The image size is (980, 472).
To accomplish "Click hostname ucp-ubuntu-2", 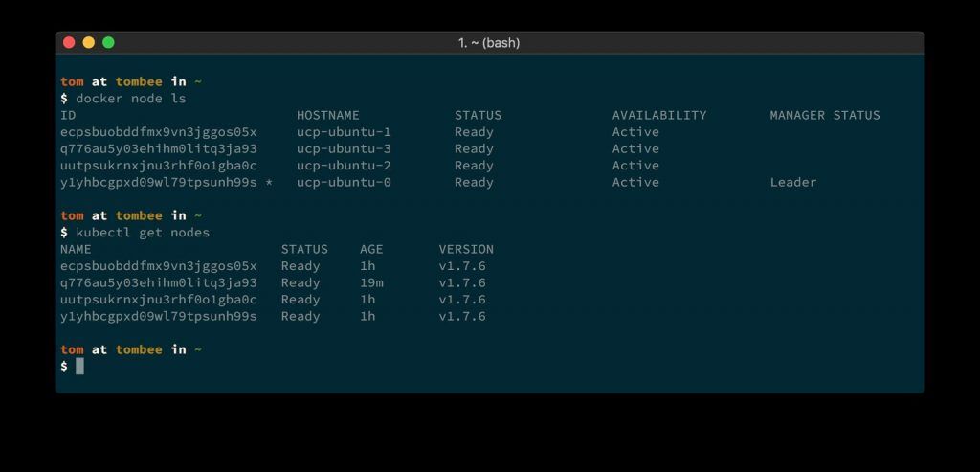I will coord(344,166).
